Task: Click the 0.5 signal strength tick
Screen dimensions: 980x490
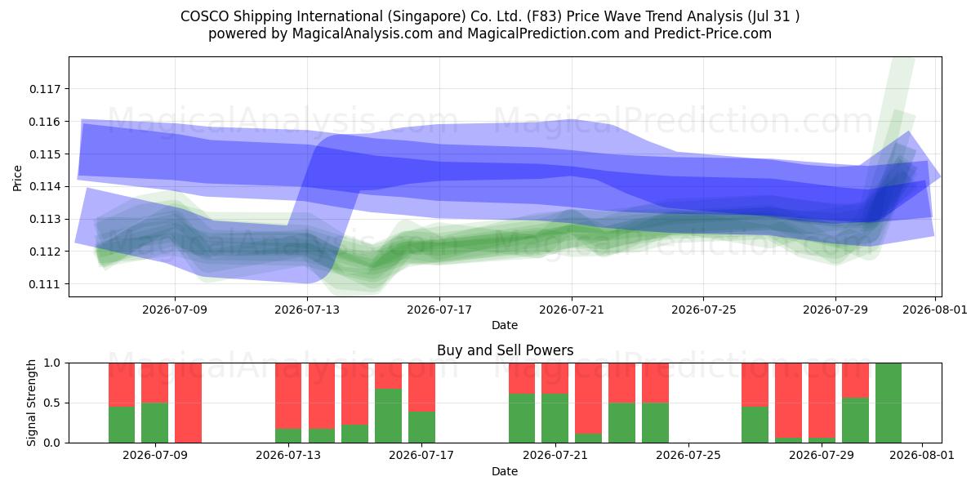Action: coord(54,403)
